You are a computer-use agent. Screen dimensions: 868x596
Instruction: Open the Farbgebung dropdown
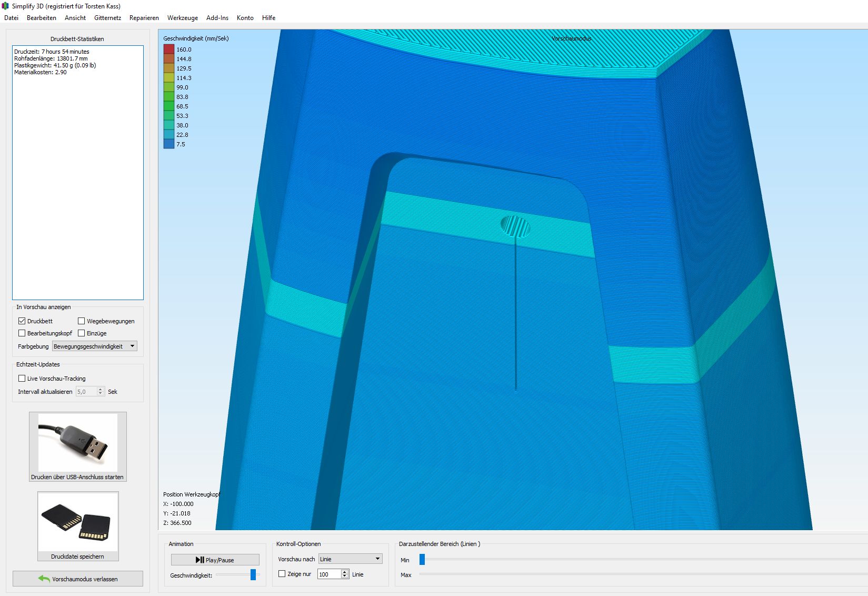(x=95, y=346)
